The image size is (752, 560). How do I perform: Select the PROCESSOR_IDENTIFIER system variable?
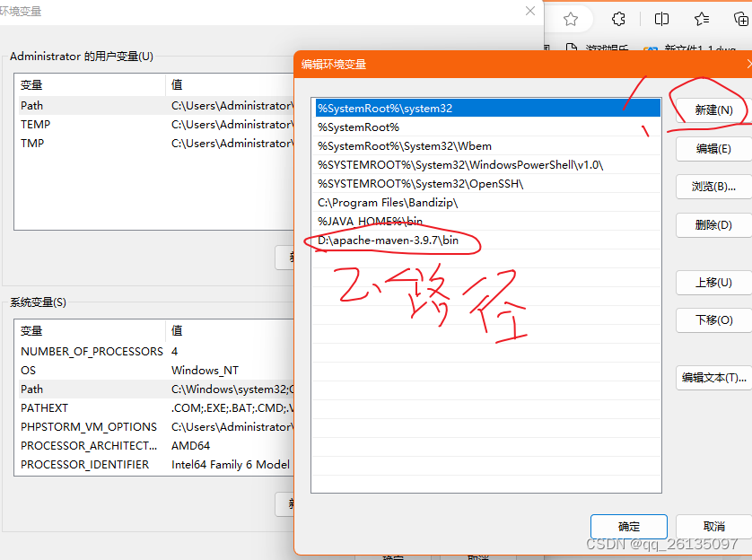coord(154,465)
